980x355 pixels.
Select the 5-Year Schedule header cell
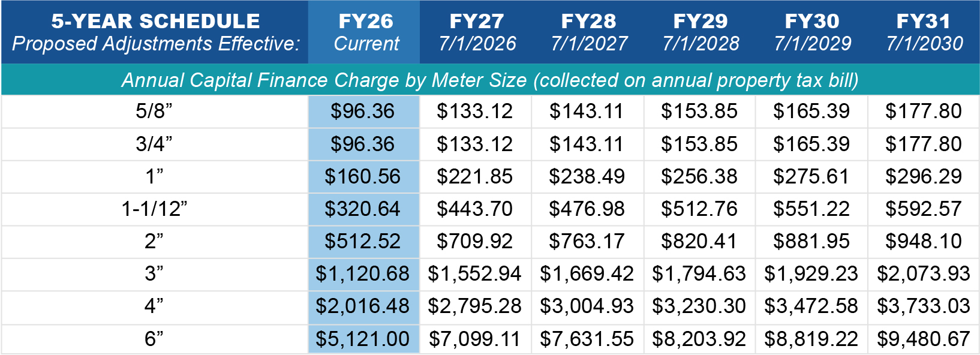coord(155,32)
